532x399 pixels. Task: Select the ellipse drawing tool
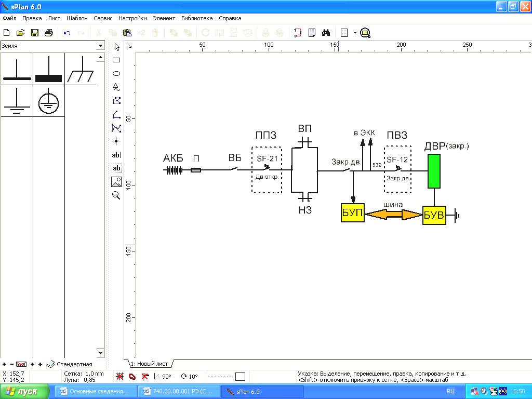tap(116, 73)
